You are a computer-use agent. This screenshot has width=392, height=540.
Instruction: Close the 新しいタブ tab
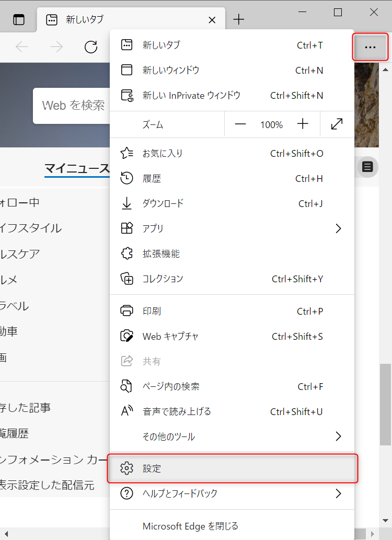212,20
